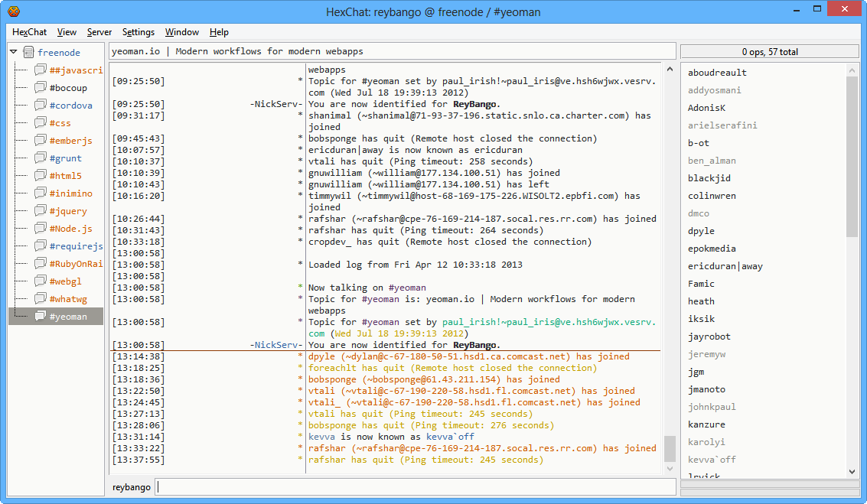Click the channel topic text field

click(x=392, y=50)
